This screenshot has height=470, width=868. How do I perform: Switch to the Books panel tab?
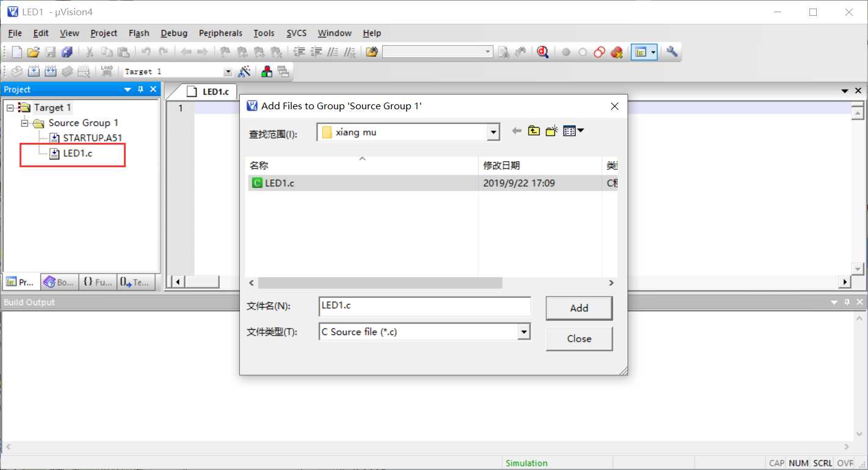(59, 282)
